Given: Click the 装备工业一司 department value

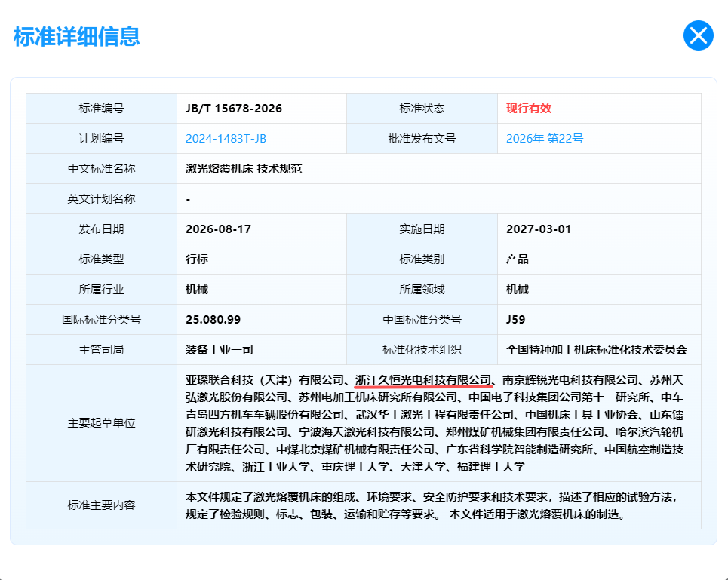Looking at the screenshot, I should tap(220, 350).
